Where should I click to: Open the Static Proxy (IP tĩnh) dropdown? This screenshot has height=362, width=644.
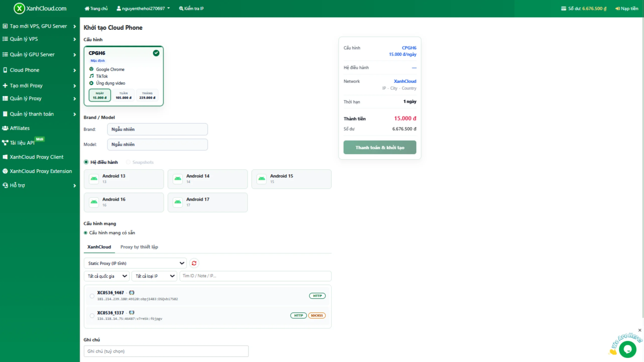click(x=135, y=263)
